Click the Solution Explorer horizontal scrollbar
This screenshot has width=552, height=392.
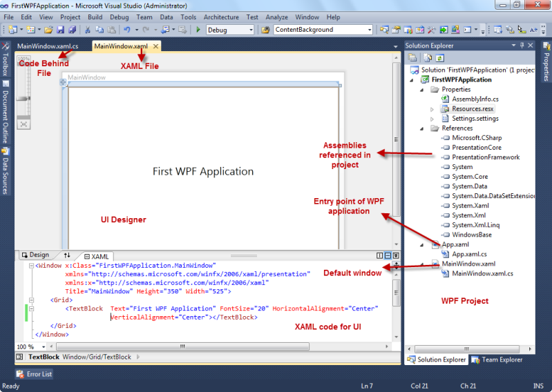tap(467, 349)
